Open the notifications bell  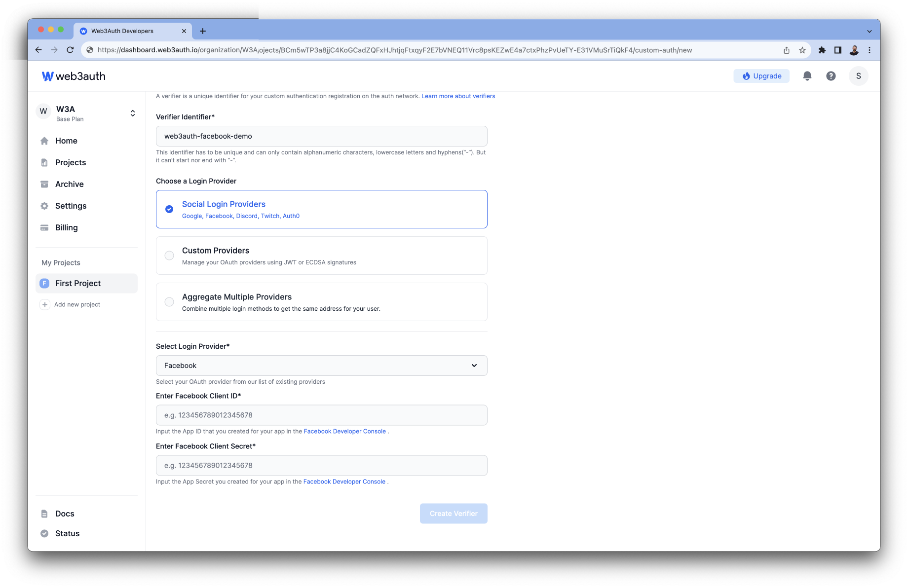807,76
